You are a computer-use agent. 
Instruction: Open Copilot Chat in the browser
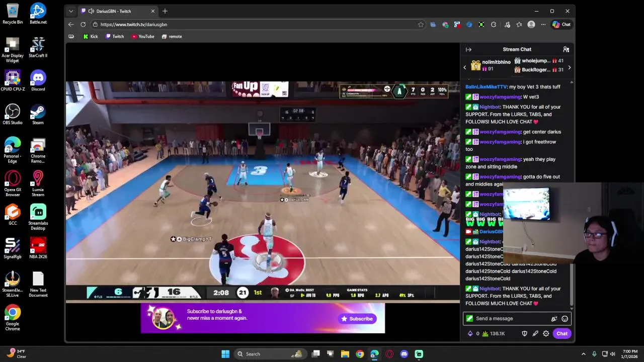561,24
